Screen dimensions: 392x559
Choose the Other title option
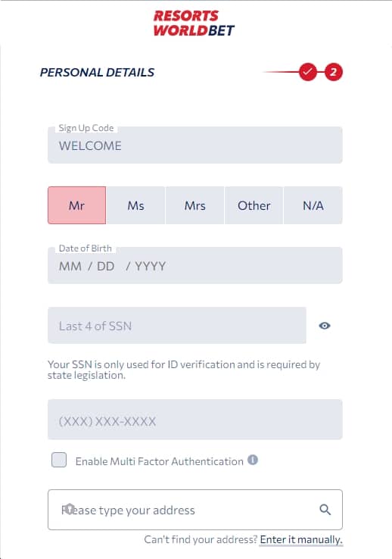coord(254,205)
